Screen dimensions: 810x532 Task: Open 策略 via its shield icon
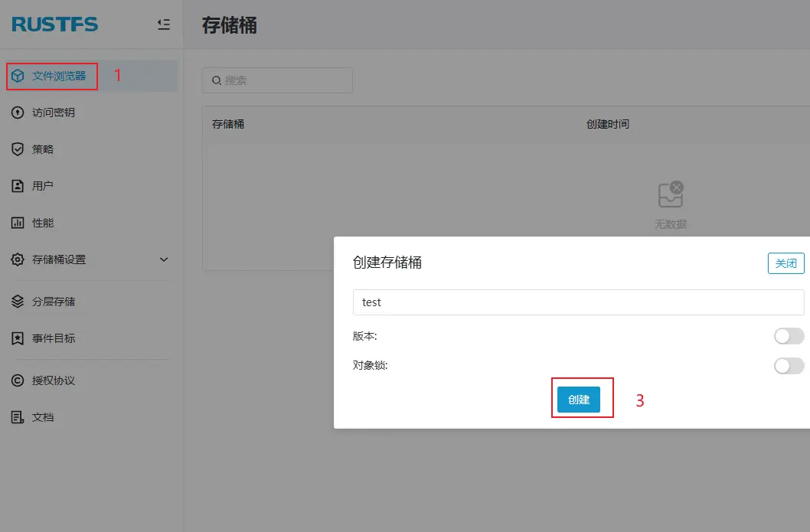(x=17, y=149)
